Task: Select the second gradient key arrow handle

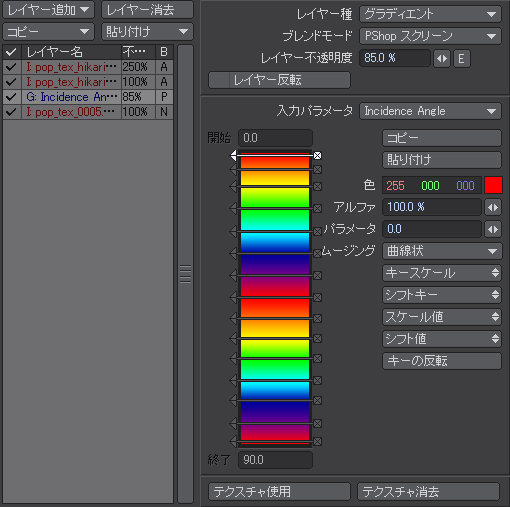Action: 233,170
